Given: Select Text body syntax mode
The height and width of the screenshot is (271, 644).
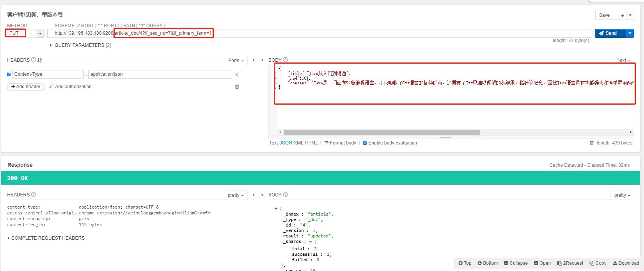Looking at the screenshot, I should (x=273, y=143).
